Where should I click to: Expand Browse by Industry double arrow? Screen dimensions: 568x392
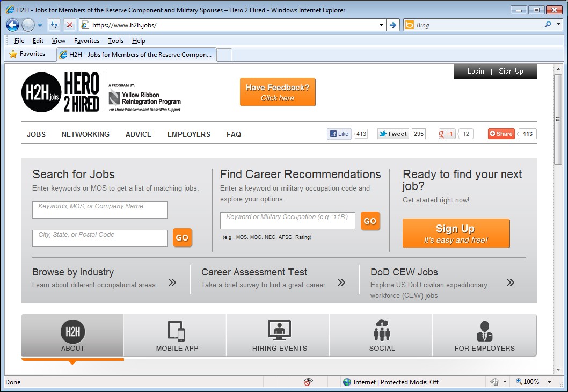click(172, 282)
